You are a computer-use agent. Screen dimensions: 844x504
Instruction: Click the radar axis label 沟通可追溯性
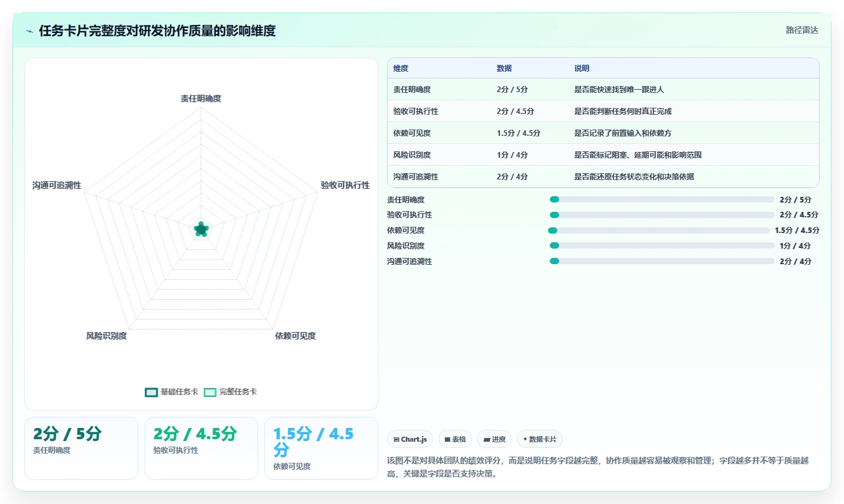[57, 186]
